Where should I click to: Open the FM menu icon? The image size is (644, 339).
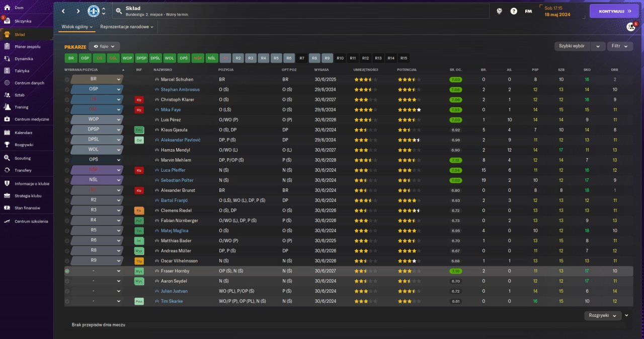pyautogui.click(x=528, y=11)
